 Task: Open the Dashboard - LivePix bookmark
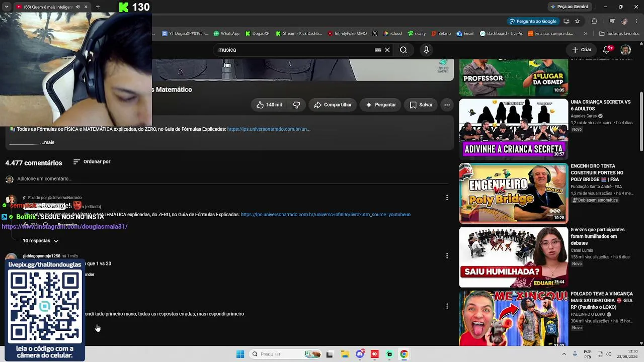pyautogui.click(x=501, y=34)
